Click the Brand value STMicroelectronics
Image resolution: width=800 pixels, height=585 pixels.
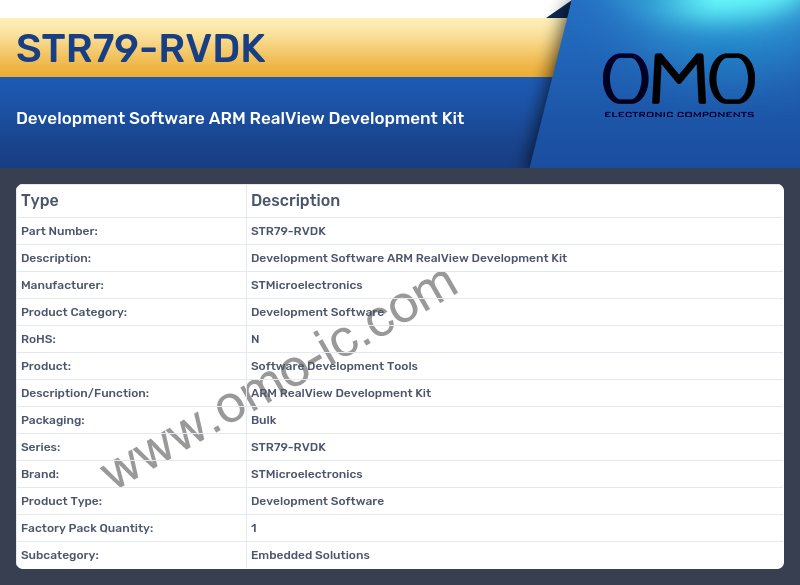(306, 474)
